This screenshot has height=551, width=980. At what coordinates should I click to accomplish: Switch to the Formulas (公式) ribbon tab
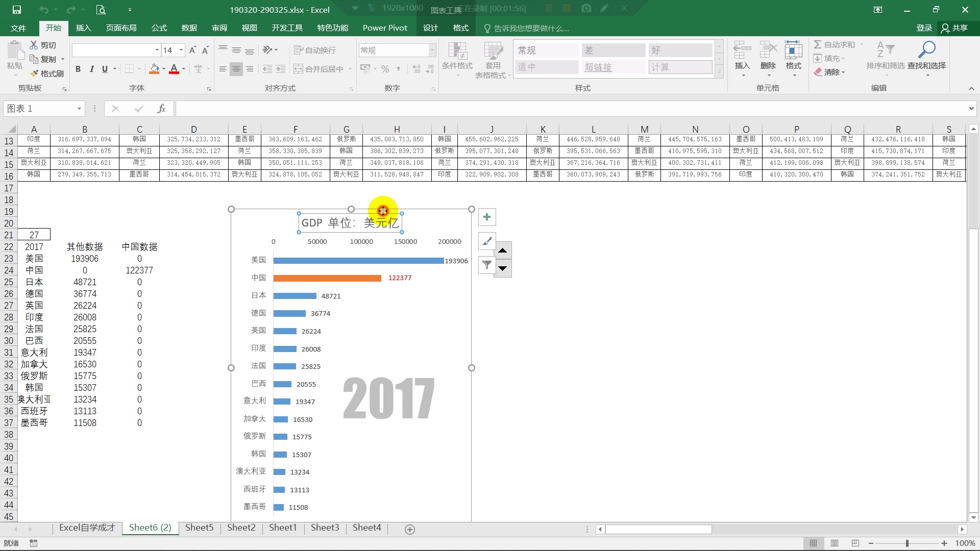point(159,28)
